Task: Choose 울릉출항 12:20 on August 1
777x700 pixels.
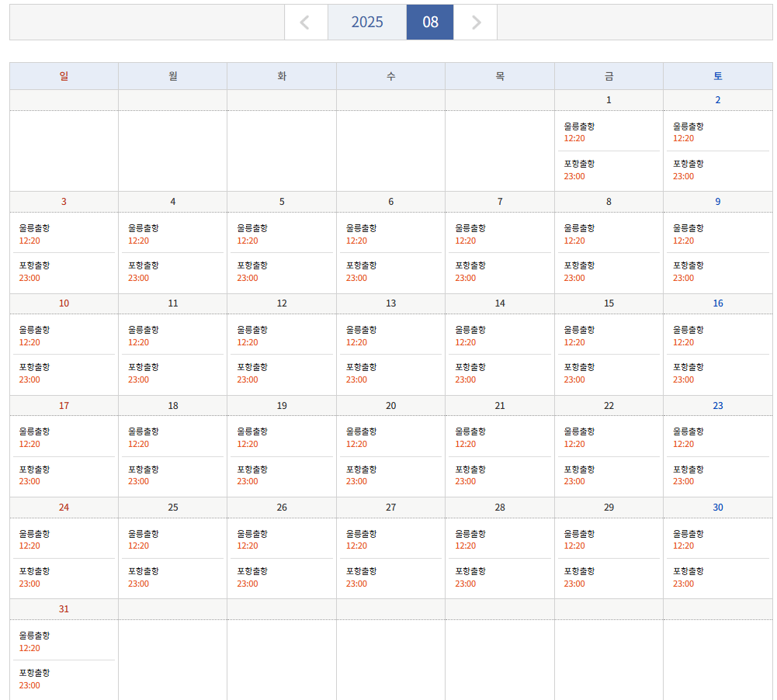Action: (x=579, y=132)
